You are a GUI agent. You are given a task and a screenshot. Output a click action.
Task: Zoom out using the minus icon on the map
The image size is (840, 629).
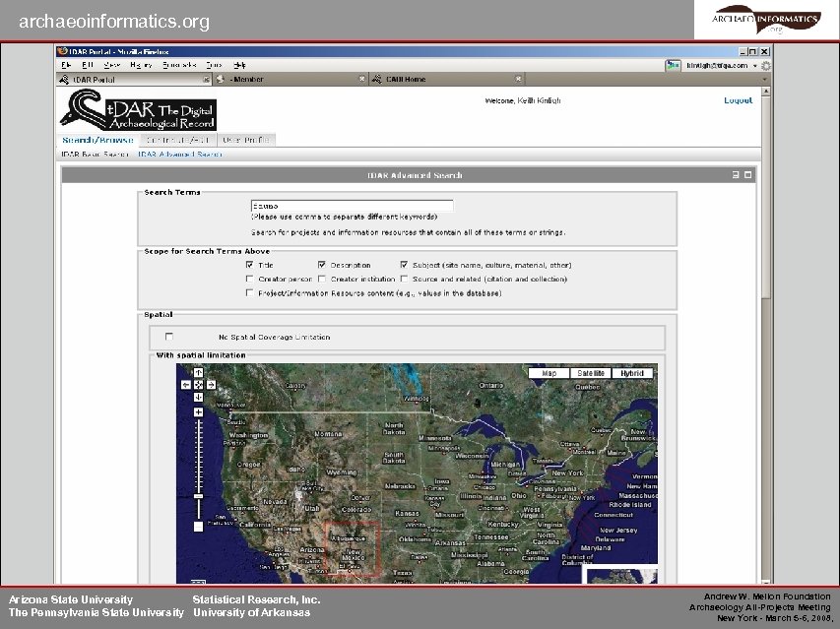coord(197,526)
